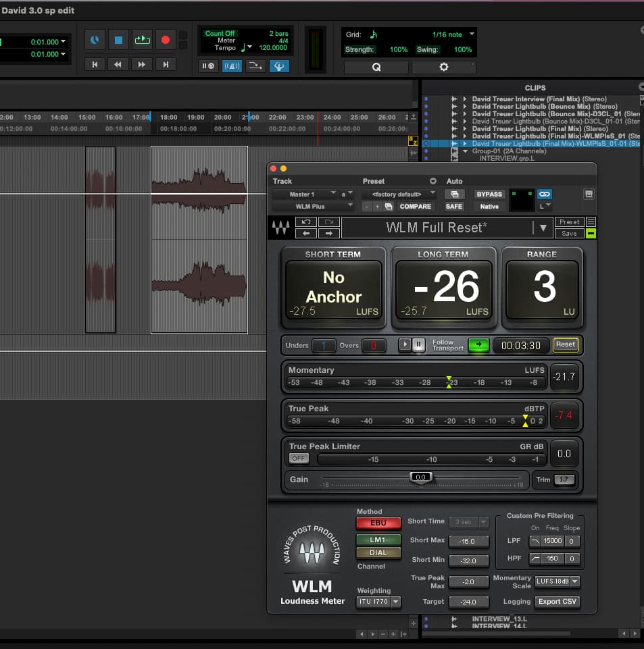
Task: Open the Momentary Scale LUFS 18dB dropdown
Action: click(557, 581)
